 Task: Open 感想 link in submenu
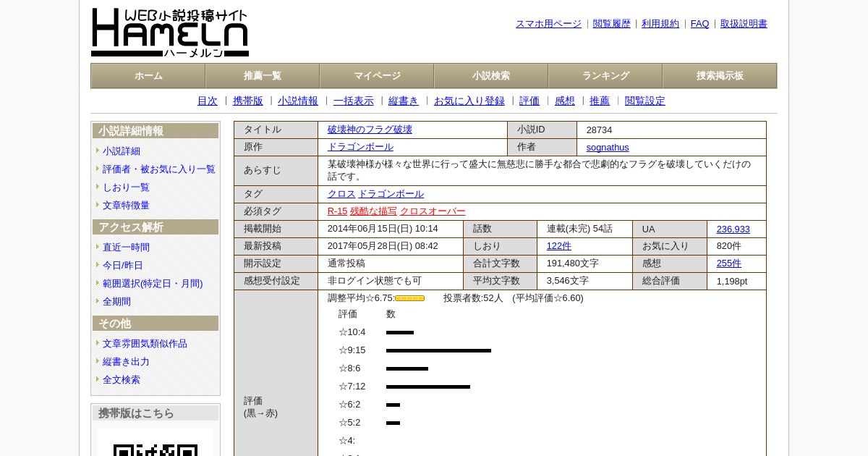tap(565, 101)
